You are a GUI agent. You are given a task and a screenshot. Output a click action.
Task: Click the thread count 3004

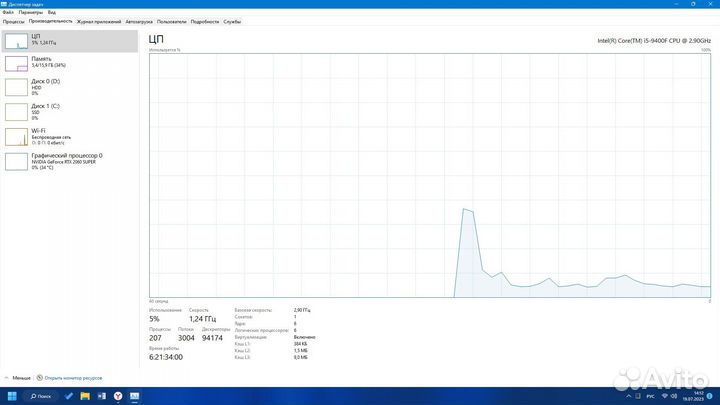coord(186,338)
